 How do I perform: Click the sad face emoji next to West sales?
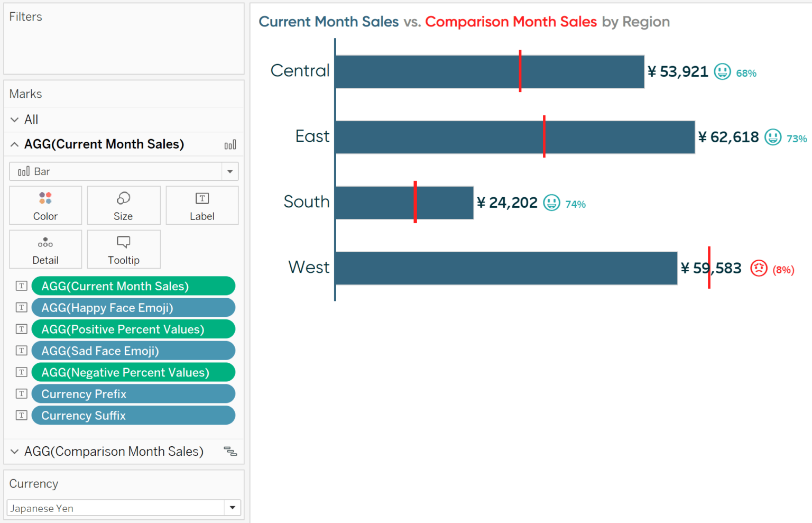(759, 268)
